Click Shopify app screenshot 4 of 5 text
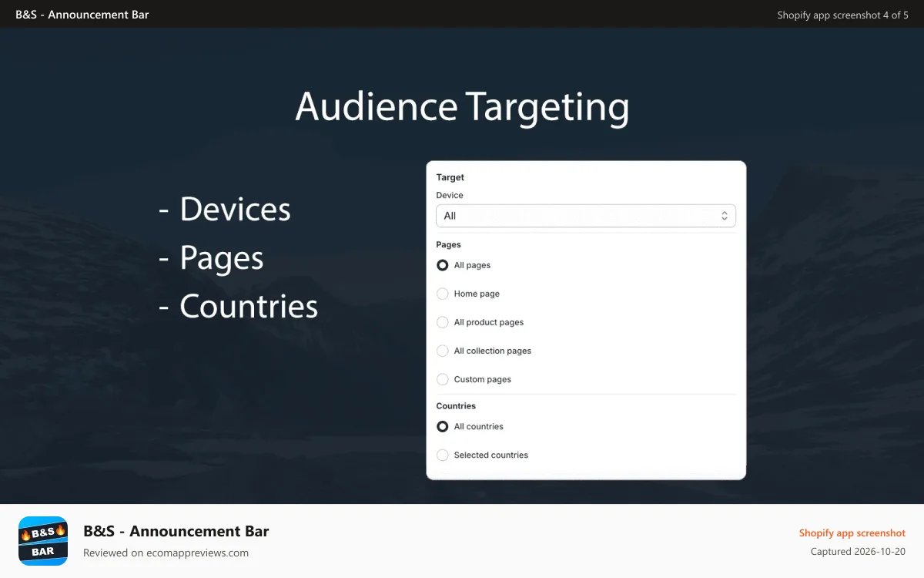The height and width of the screenshot is (578, 924). 843,15
